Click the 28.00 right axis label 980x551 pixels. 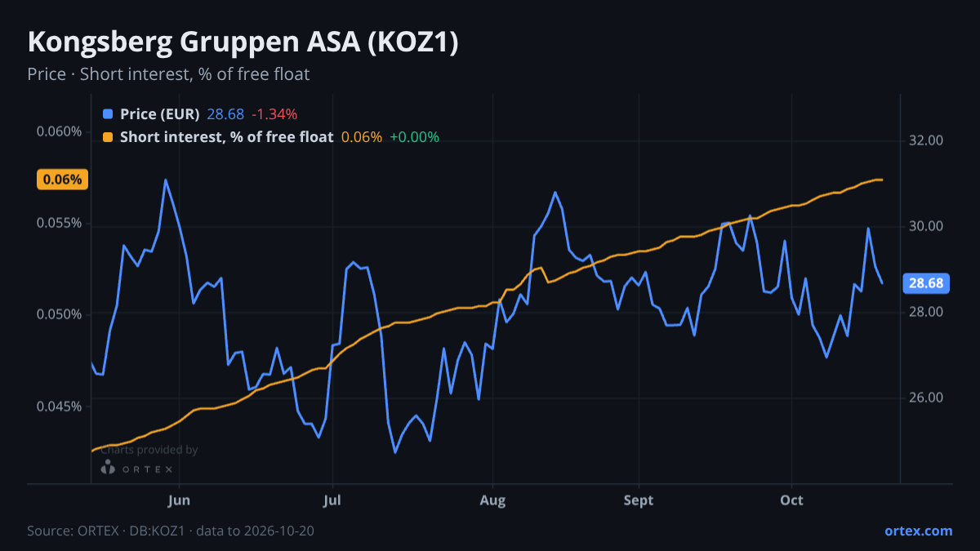coord(926,312)
